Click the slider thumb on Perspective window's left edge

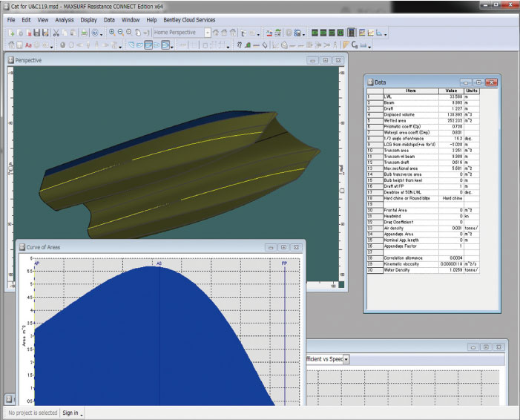(x=10, y=168)
